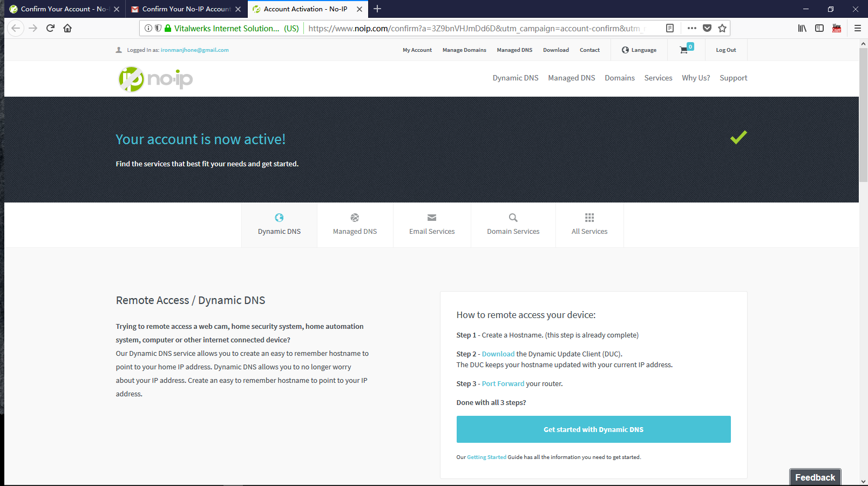Select the All Services tab label
Image resolution: width=868 pixels, height=486 pixels.
point(589,231)
